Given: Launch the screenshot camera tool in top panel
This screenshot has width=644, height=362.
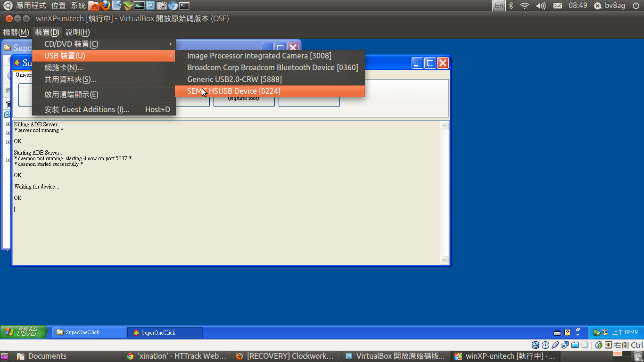Looking at the screenshot, I should tap(162, 6).
